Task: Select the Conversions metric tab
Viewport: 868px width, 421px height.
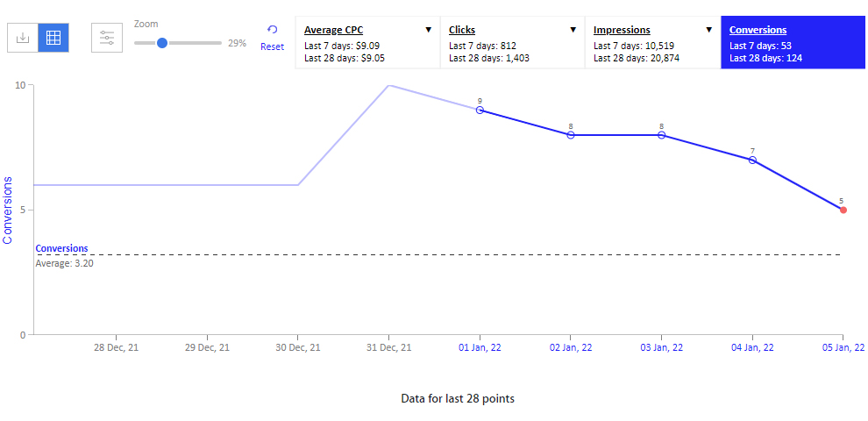Action: coord(793,43)
